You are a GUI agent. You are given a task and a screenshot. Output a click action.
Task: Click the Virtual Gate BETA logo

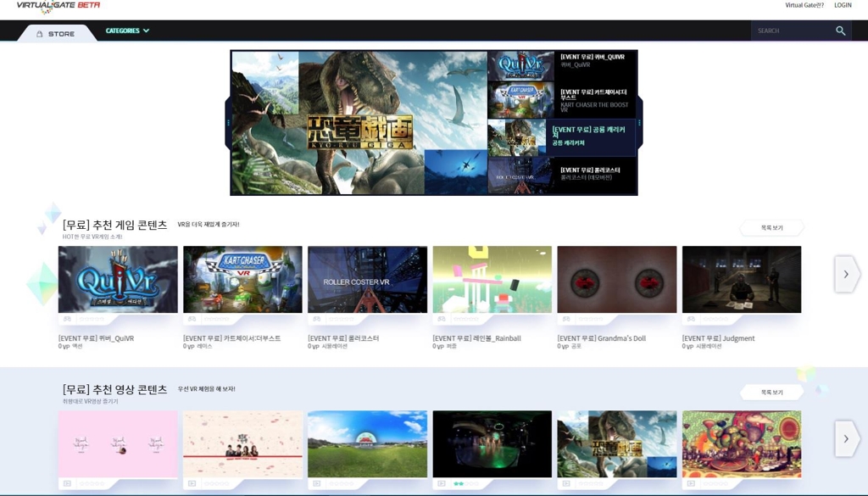click(58, 7)
